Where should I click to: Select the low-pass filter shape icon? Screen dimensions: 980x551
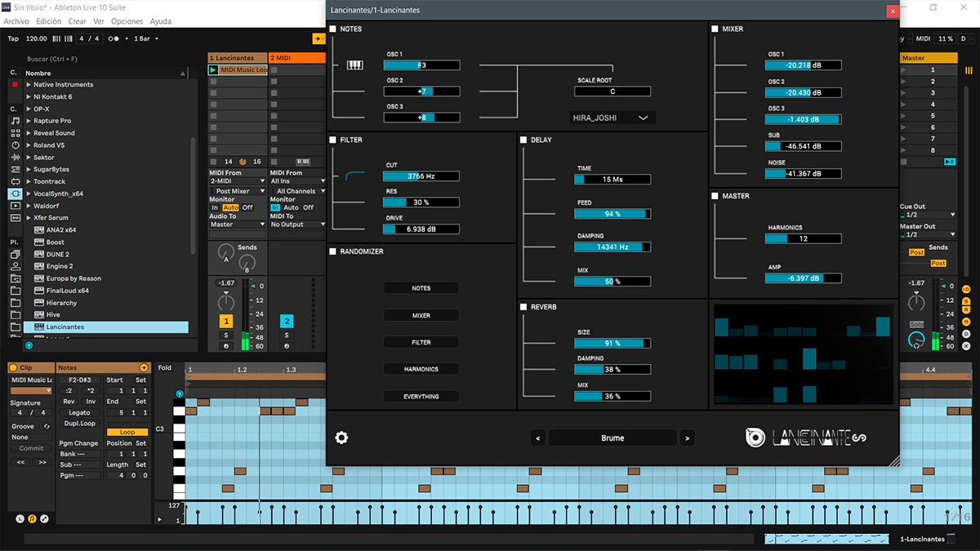[354, 176]
